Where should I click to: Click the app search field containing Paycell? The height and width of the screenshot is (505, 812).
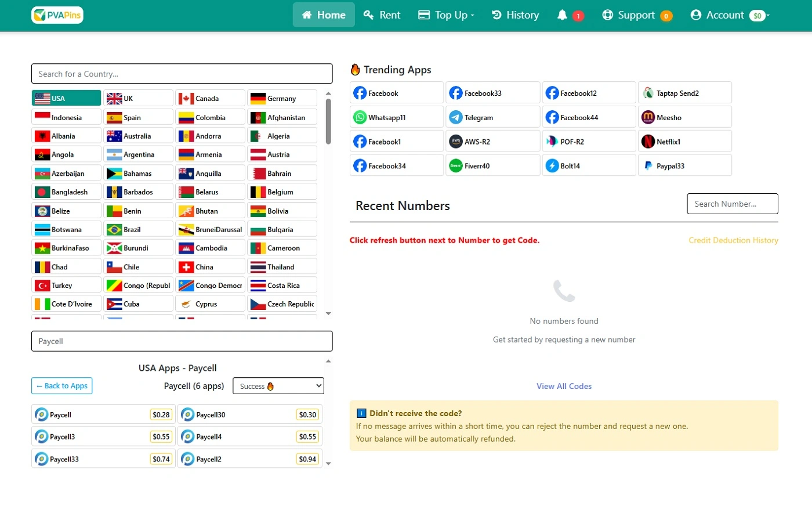pos(182,341)
